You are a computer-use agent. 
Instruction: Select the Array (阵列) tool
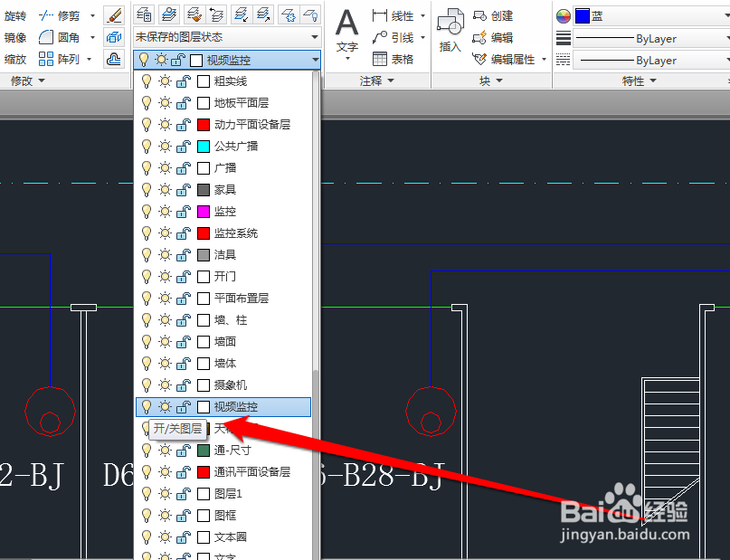coord(59,59)
